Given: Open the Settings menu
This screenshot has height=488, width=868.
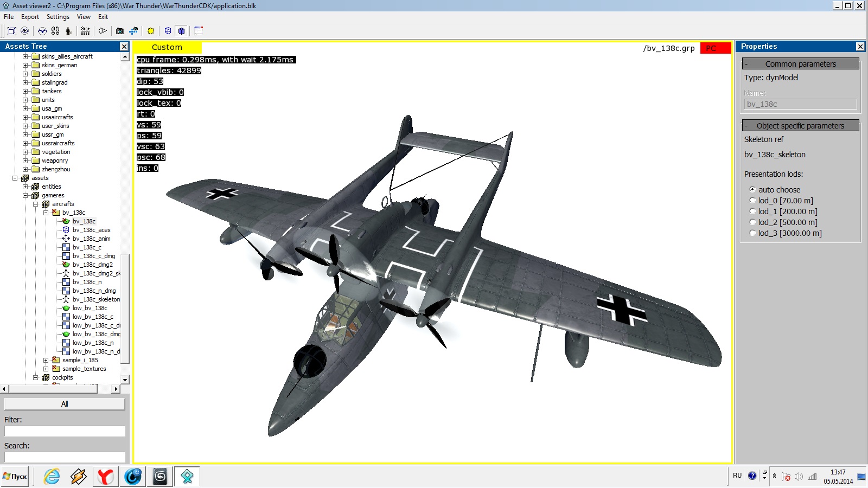Looking at the screenshot, I should pos(58,17).
